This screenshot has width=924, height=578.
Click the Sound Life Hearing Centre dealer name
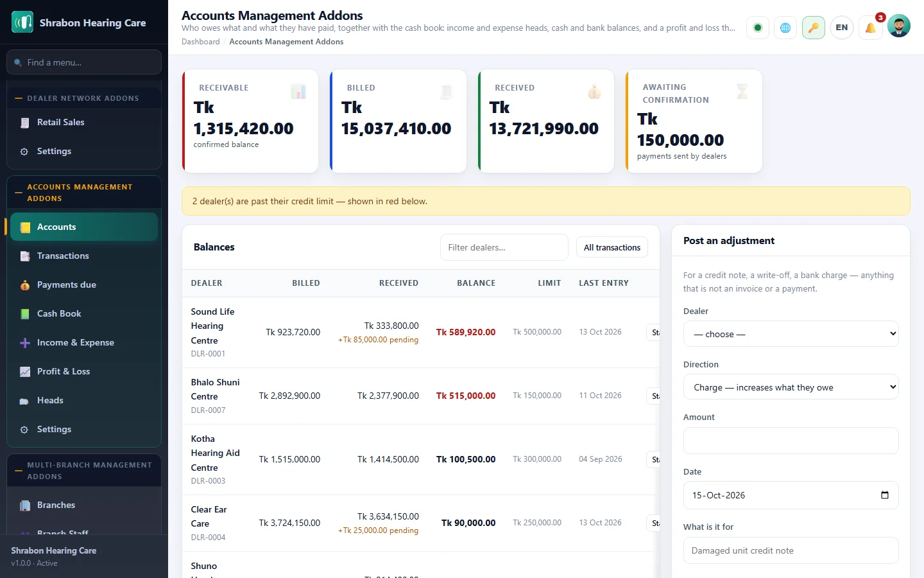click(212, 326)
